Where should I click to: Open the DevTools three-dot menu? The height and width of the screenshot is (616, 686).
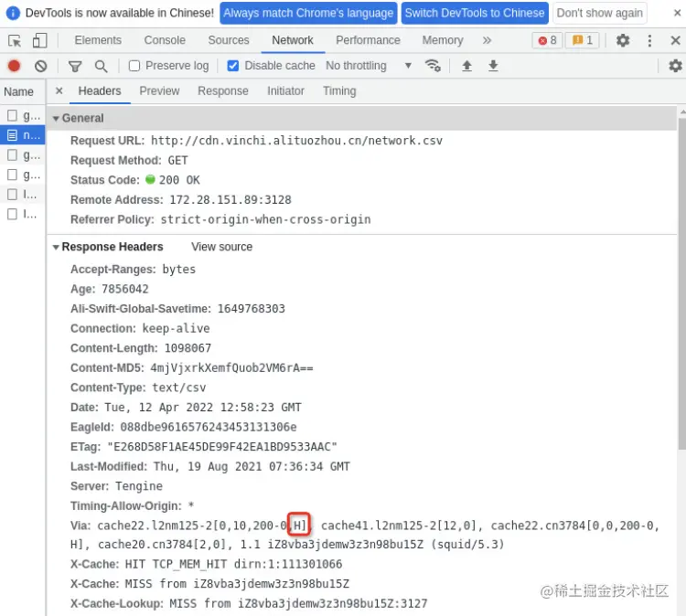(x=649, y=40)
